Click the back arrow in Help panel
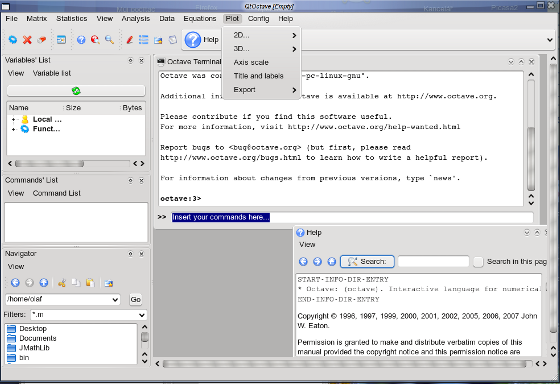This screenshot has height=384, width=560. (303, 261)
